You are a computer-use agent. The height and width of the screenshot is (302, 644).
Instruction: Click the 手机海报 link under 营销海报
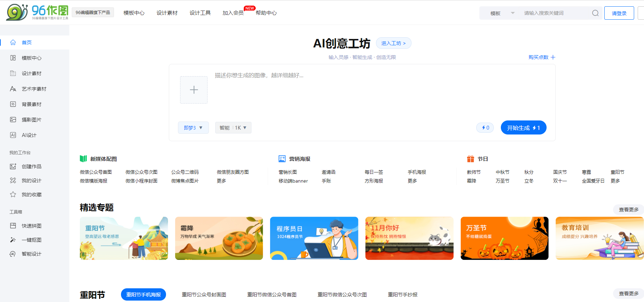(417, 172)
